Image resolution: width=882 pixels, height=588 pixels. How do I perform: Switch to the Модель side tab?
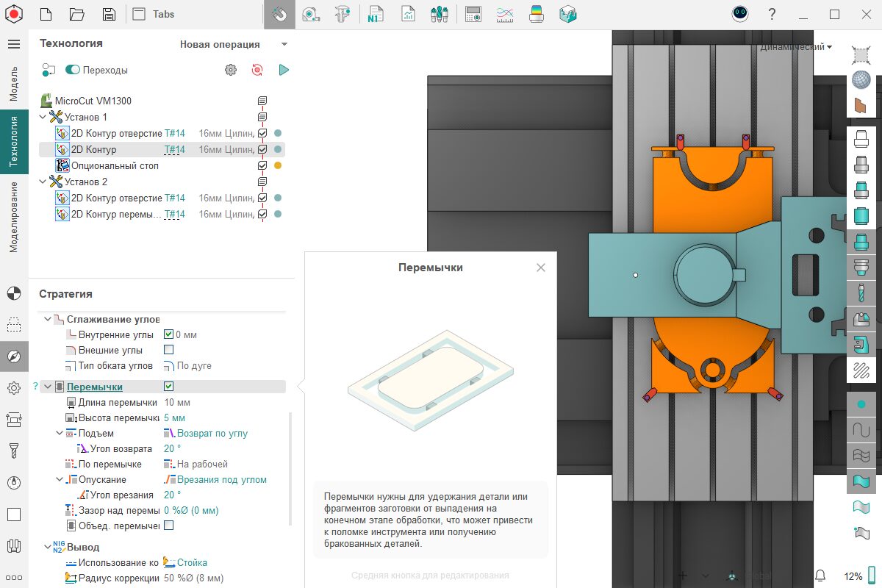click(x=13, y=83)
